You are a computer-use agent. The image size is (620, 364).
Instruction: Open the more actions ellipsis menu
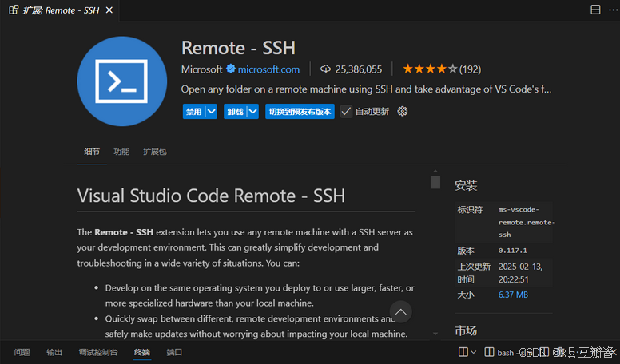pyautogui.click(x=614, y=10)
